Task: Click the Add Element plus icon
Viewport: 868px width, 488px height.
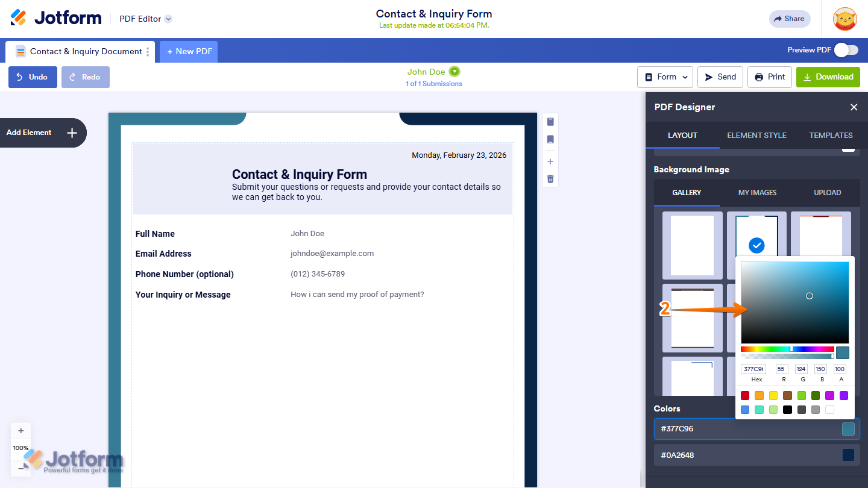Action: pos(72,133)
